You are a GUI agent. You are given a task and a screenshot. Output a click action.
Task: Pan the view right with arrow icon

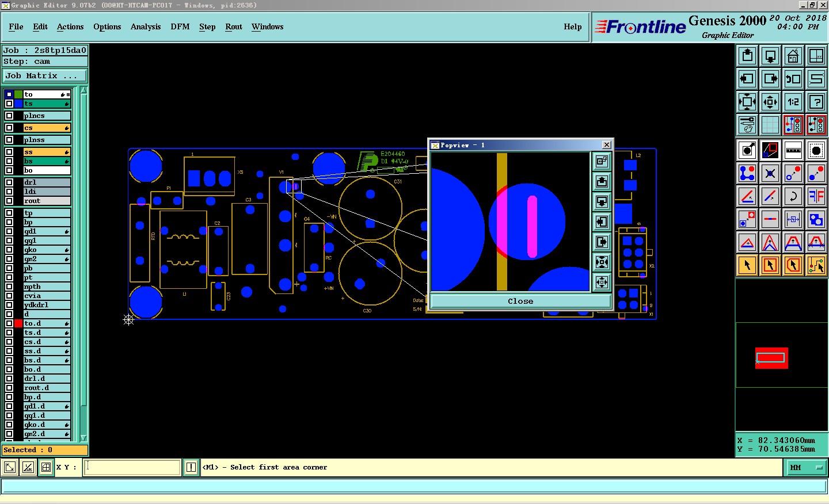770,79
